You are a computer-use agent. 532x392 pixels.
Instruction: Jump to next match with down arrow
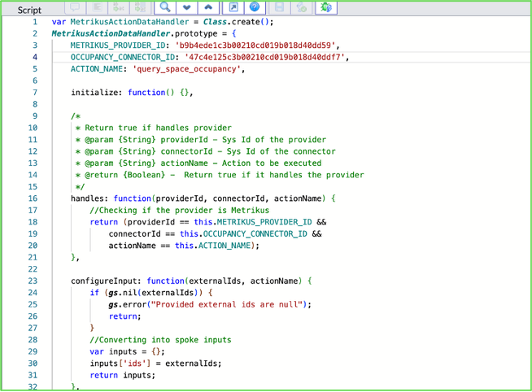pyautogui.click(x=186, y=7)
